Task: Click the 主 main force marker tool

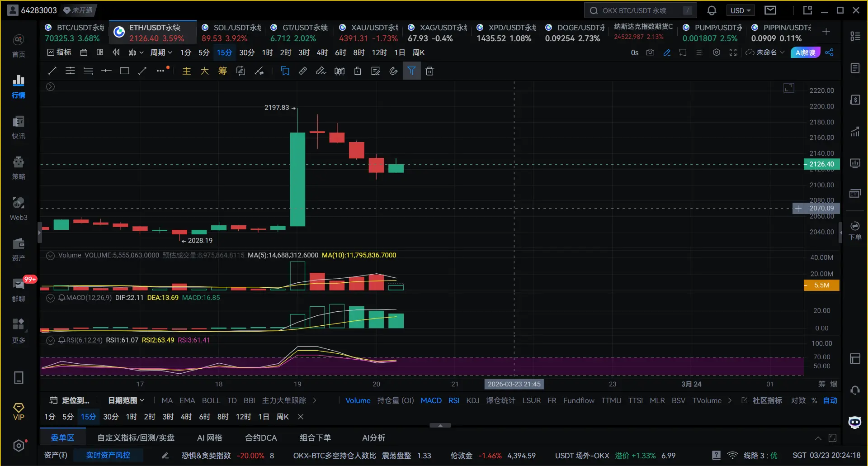Action: 186,71
